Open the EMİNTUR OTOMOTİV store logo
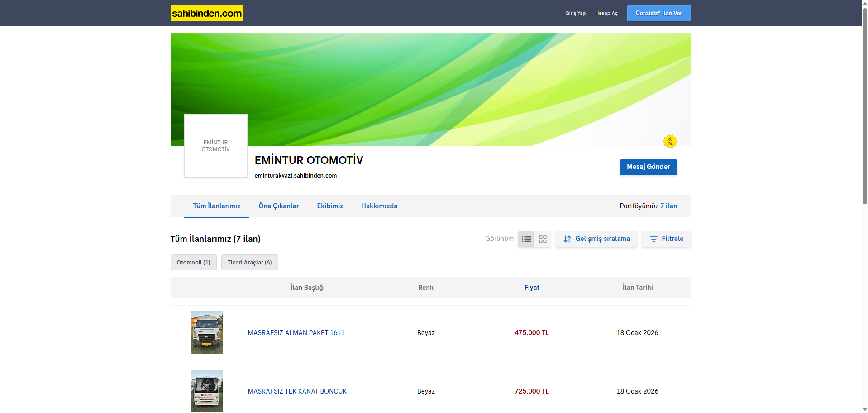Screen dimensions: 868x413 (216, 146)
